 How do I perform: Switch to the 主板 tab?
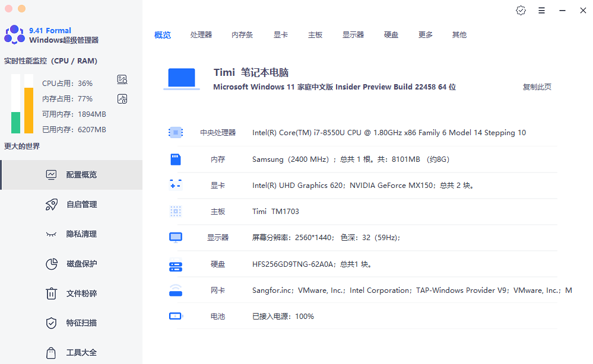315,35
